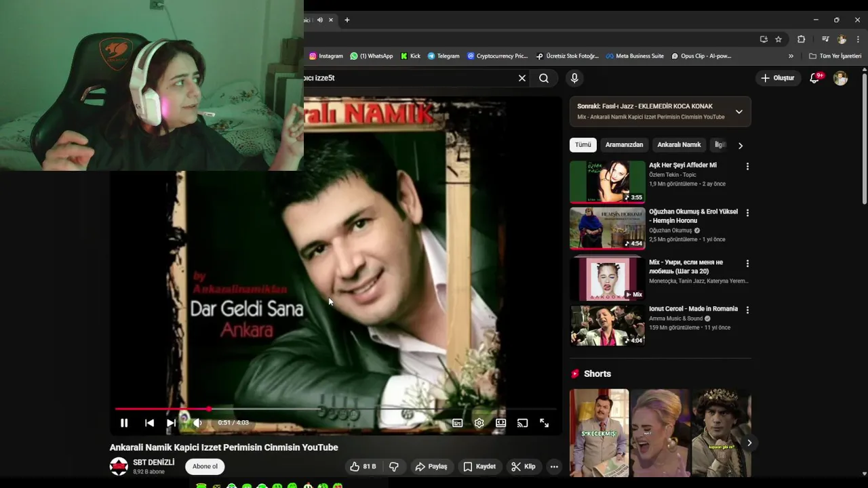Viewport: 868px width, 488px height.
Task: Open Kick bookmark
Action: [x=411, y=56]
